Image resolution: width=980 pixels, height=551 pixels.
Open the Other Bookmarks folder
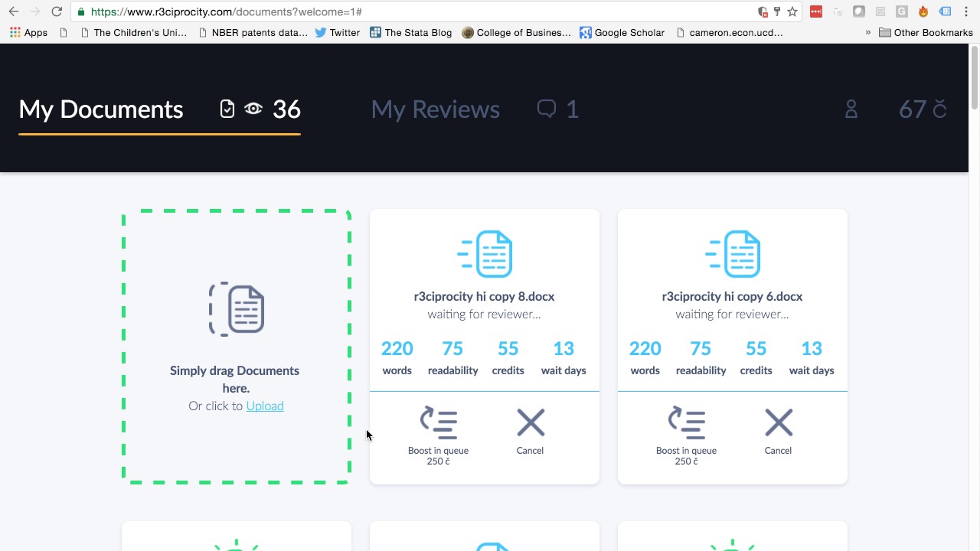[x=926, y=33]
